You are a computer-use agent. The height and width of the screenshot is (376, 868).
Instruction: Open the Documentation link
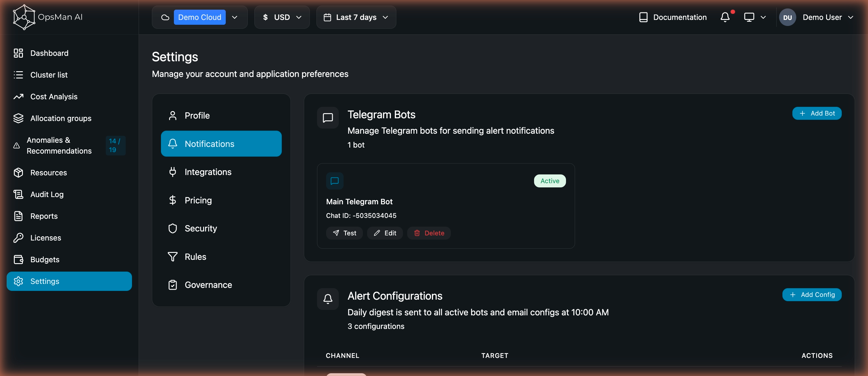pos(673,17)
